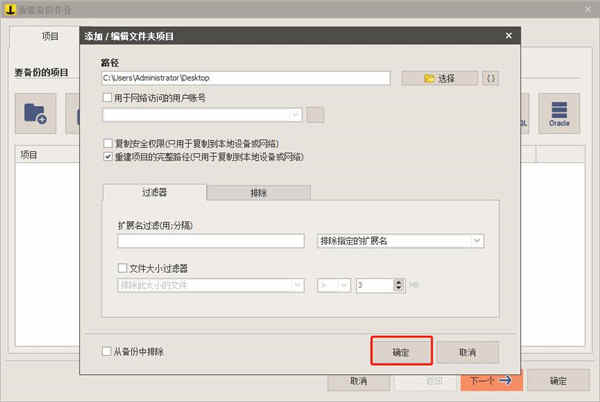
Task: Click the curly braces variables button
Action: [491, 78]
